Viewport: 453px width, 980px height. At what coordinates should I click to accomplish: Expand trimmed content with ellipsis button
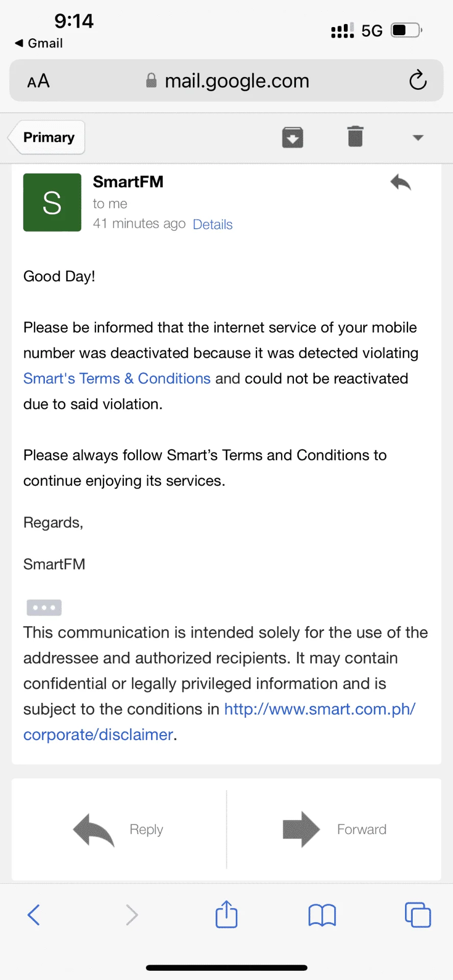click(44, 607)
